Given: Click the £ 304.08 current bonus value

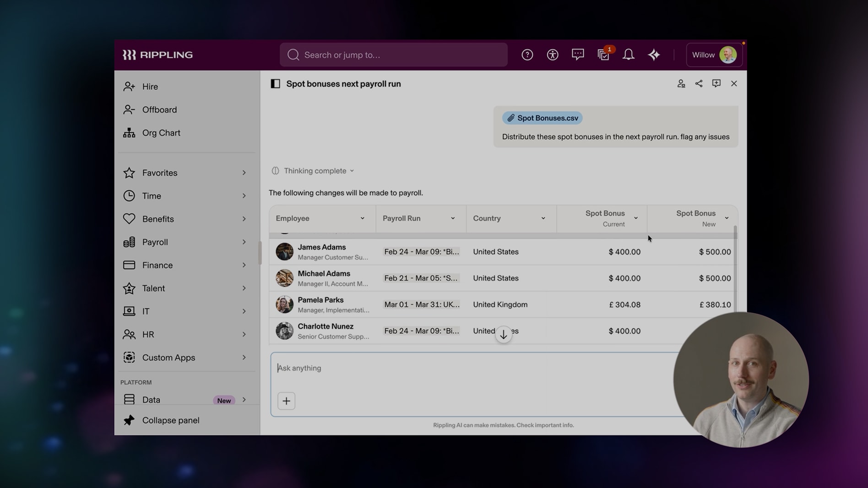Looking at the screenshot, I should pos(624,305).
